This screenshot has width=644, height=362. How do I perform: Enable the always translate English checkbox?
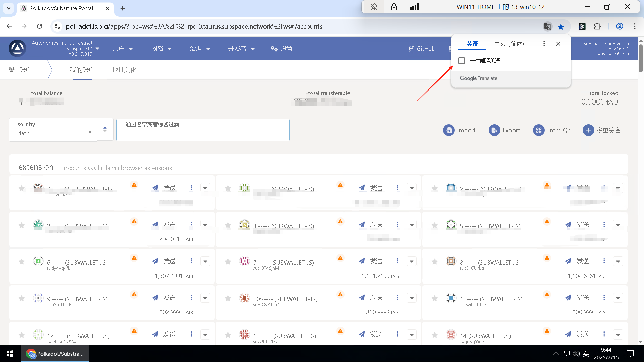tap(462, 61)
